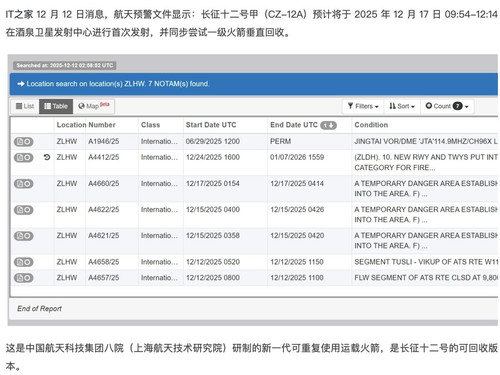
Task: Open the Filters dropdown
Action: click(x=363, y=106)
